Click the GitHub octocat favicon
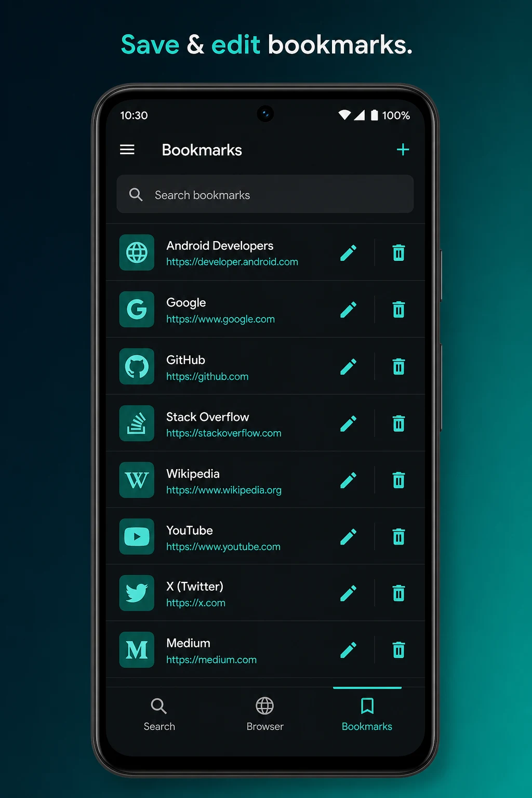This screenshot has height=798, width=532. (137, 366)
